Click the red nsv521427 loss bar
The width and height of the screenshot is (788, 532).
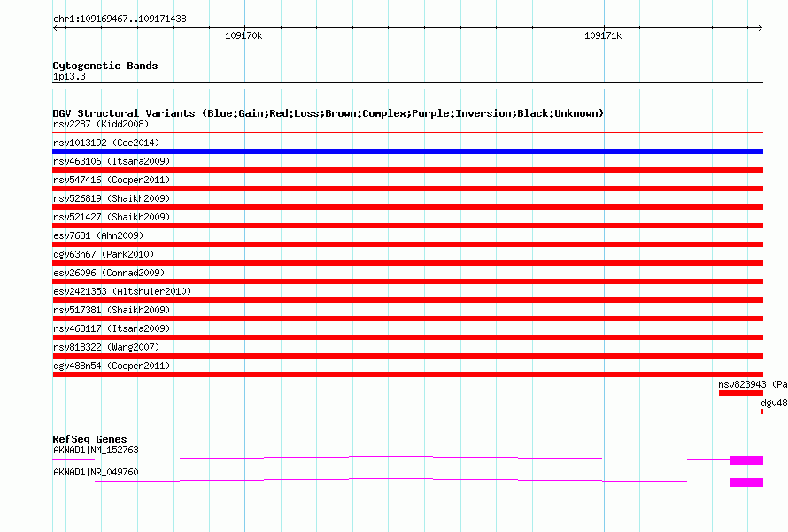[407, 226]
